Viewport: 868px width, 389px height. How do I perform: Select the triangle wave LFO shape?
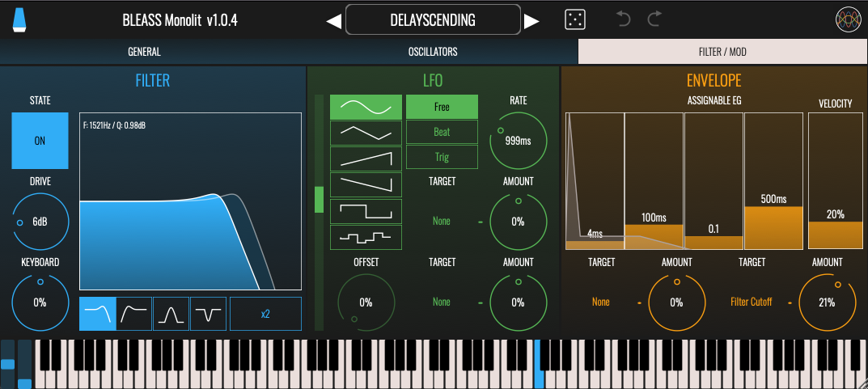[366, 133]
